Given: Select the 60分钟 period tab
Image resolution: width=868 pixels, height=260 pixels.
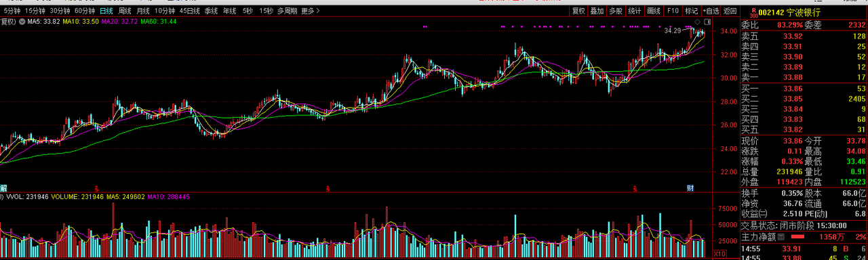Looking at the screenshot, I should tap(85, 11).
